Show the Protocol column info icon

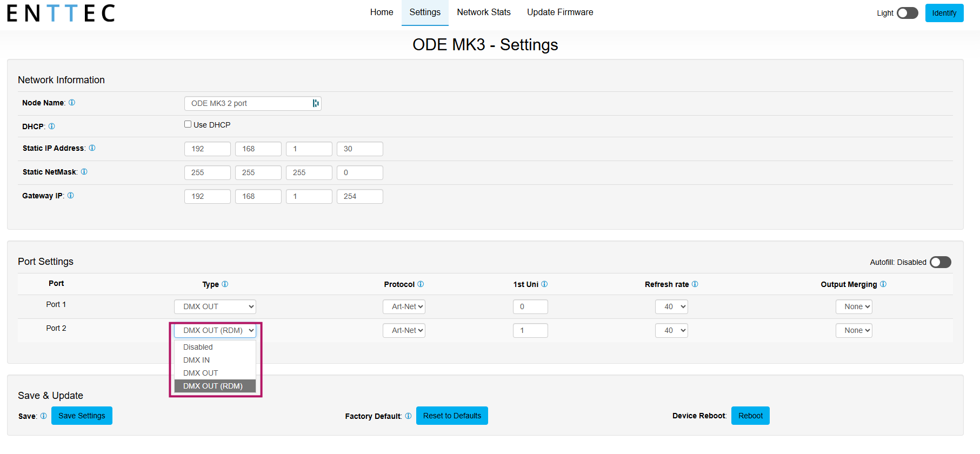click(421, 284)
